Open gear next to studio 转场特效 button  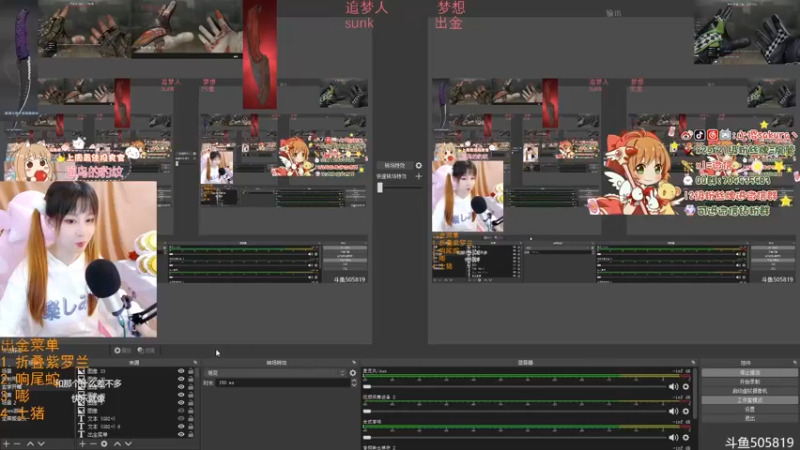[419, 165]
